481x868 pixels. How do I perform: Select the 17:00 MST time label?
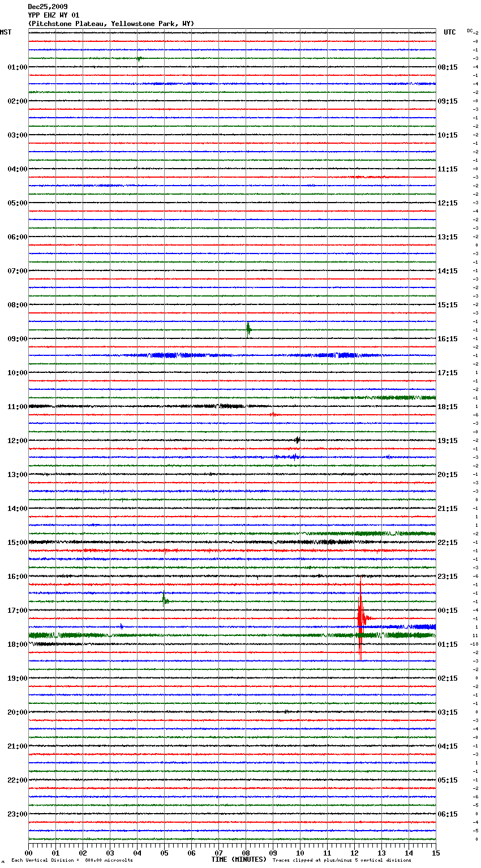pyautogui.click(x=18, y=611)
